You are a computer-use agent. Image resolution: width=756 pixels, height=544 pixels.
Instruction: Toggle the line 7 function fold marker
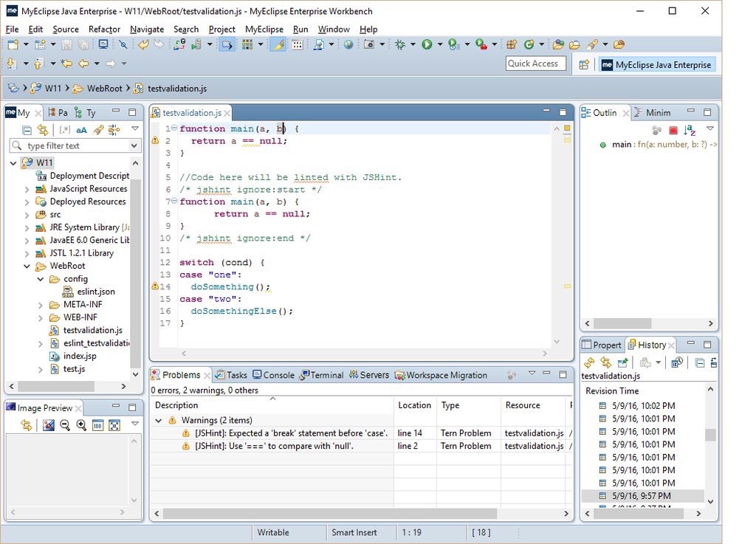click(x=174, y=201)
